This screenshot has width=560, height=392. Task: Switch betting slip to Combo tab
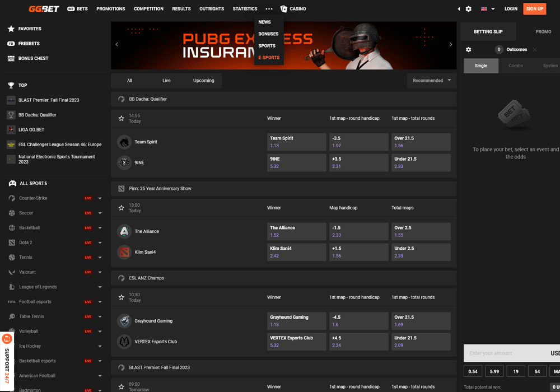click(x=516, y=66)
